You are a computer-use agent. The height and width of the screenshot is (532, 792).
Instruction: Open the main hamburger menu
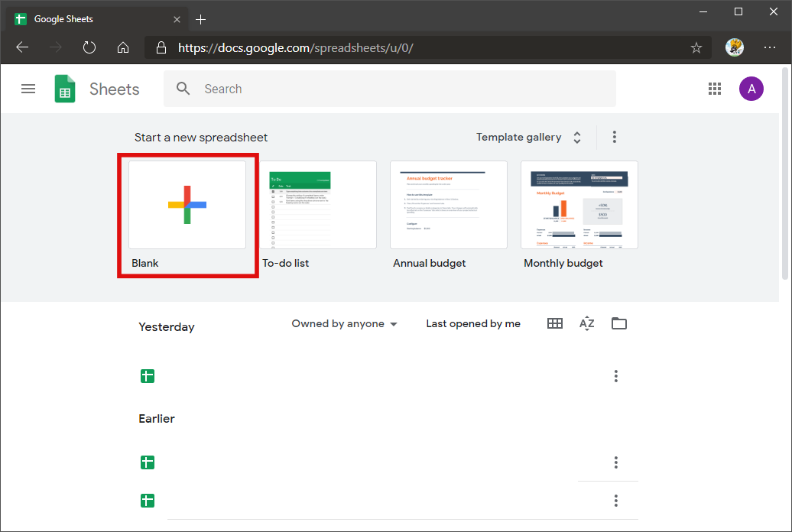click(28, 89)
